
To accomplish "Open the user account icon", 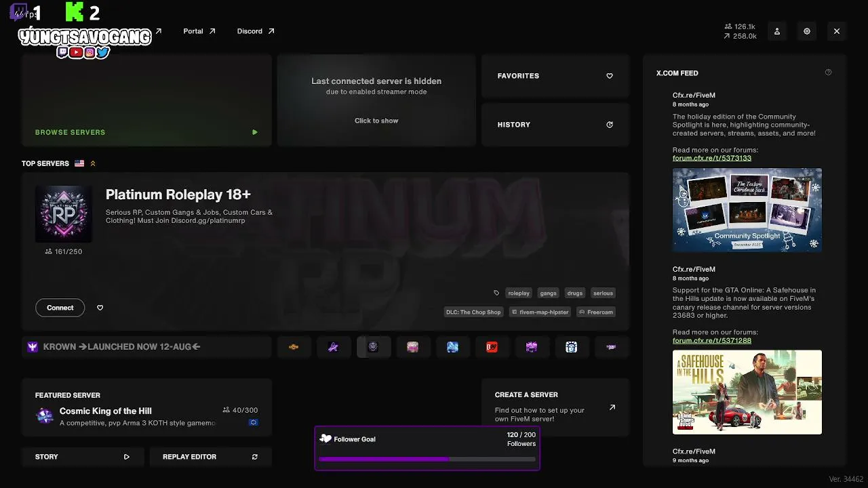I will (x=777, y=31).
